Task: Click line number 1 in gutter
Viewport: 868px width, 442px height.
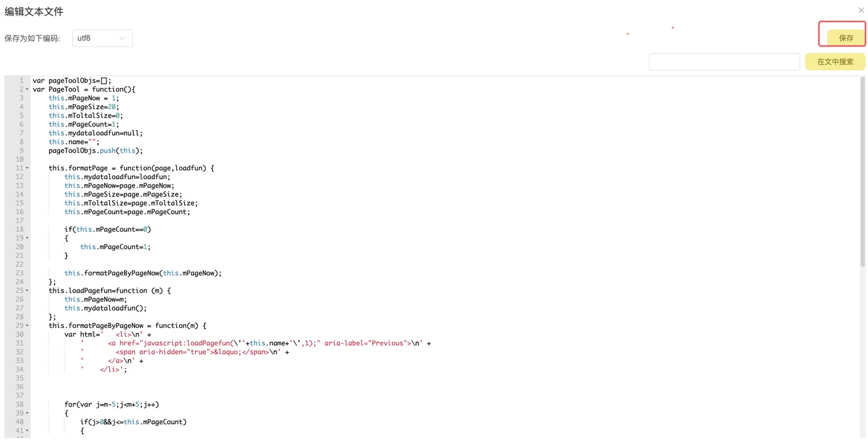Action: (21, 81)
